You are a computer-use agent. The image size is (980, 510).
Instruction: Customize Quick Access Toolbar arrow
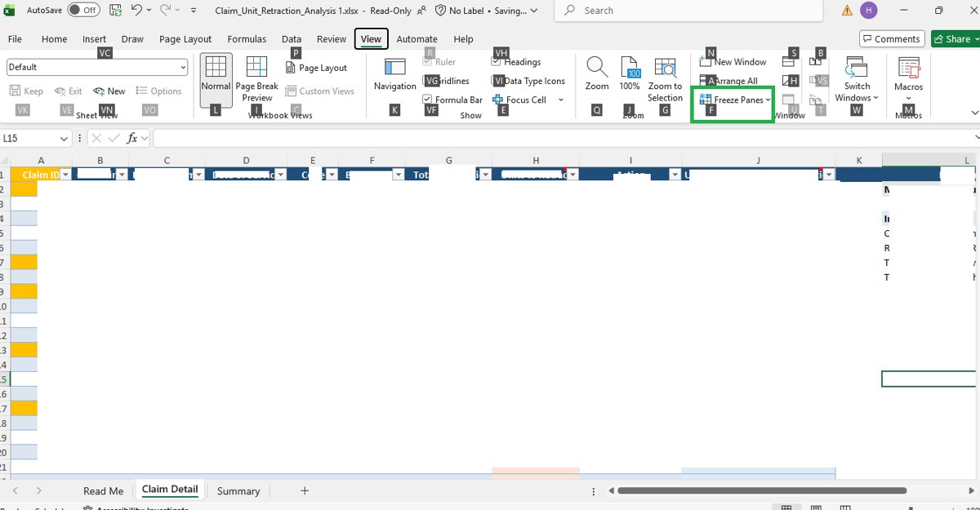point(194,11)
